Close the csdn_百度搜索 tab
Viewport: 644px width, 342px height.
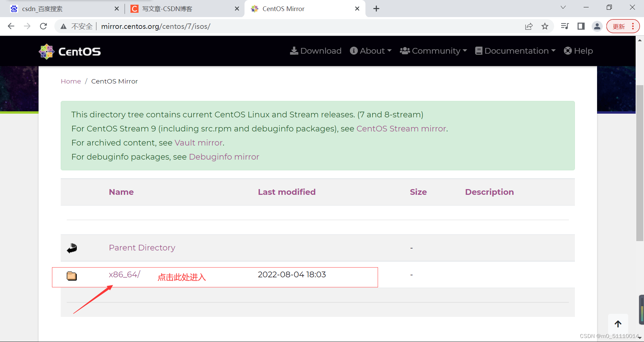[117, 9]
